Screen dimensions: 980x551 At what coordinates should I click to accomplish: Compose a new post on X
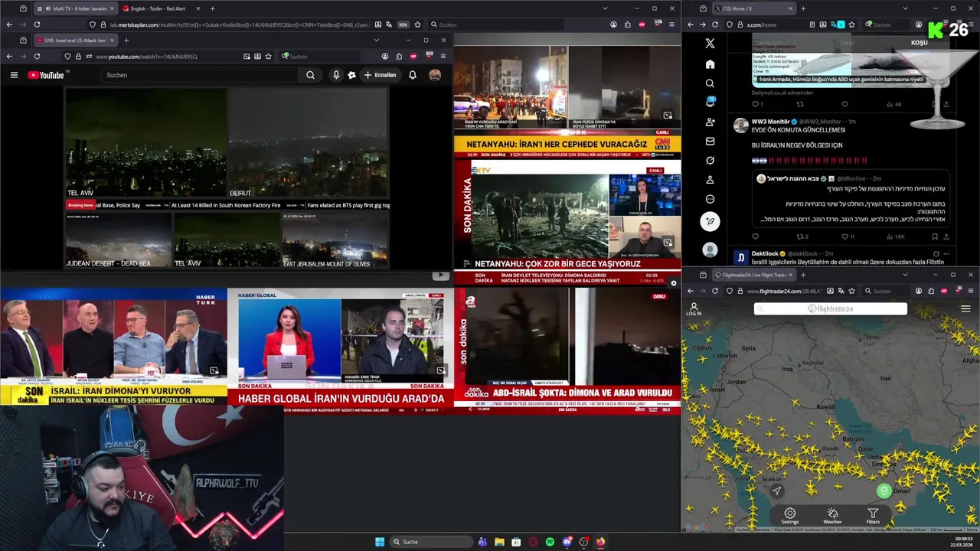710,221
